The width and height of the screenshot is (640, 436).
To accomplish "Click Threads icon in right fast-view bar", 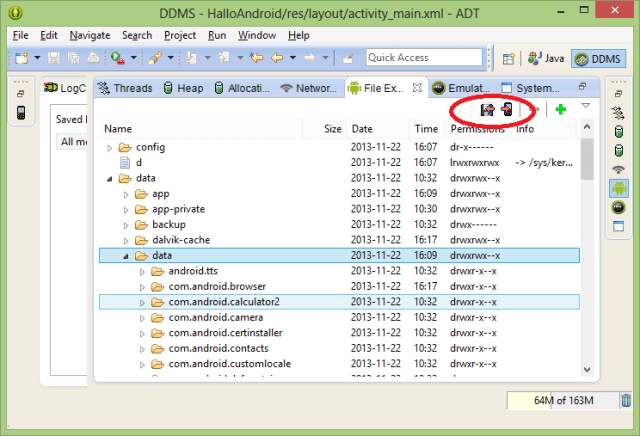I will (x=618, y=113).
